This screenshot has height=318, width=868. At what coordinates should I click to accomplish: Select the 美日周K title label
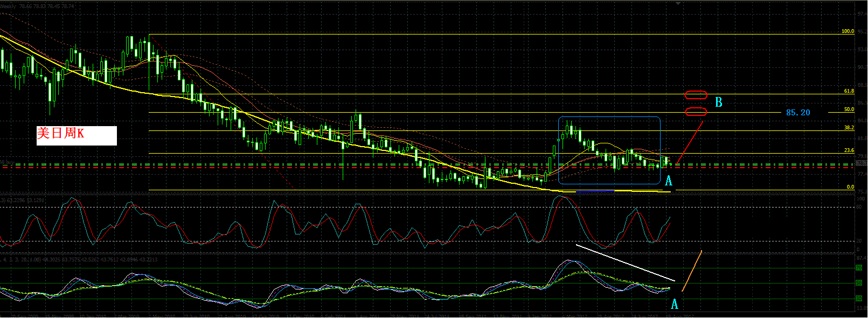pyautogui.click(x=77, y=136)
